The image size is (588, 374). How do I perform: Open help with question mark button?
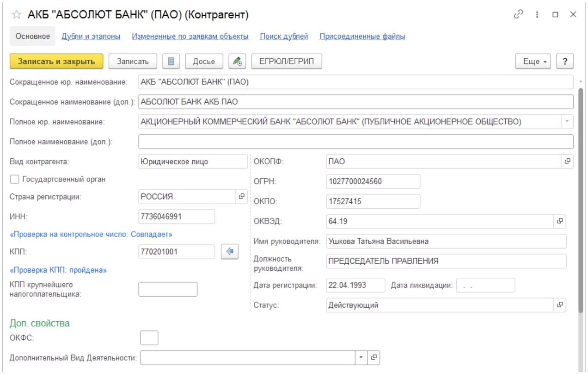pos(565,61)
